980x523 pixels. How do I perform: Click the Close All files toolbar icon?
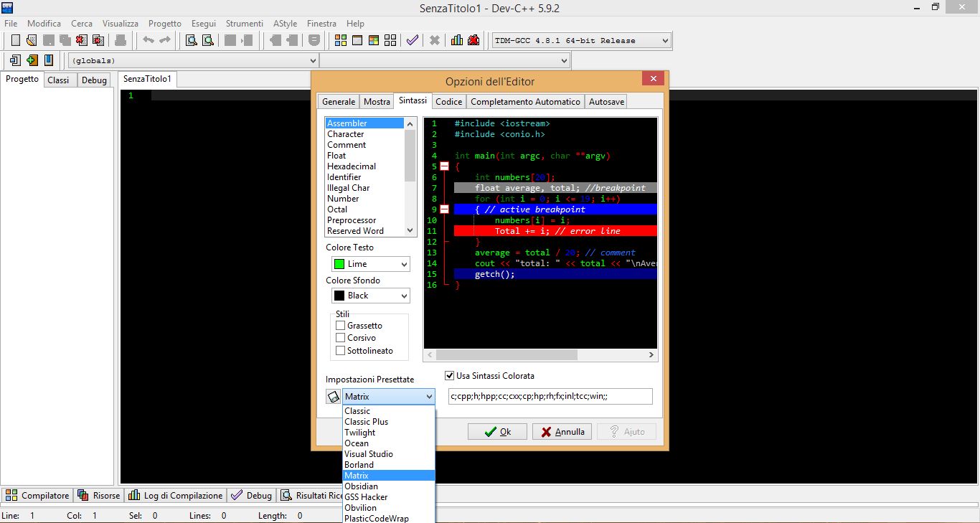pos(98,40)
